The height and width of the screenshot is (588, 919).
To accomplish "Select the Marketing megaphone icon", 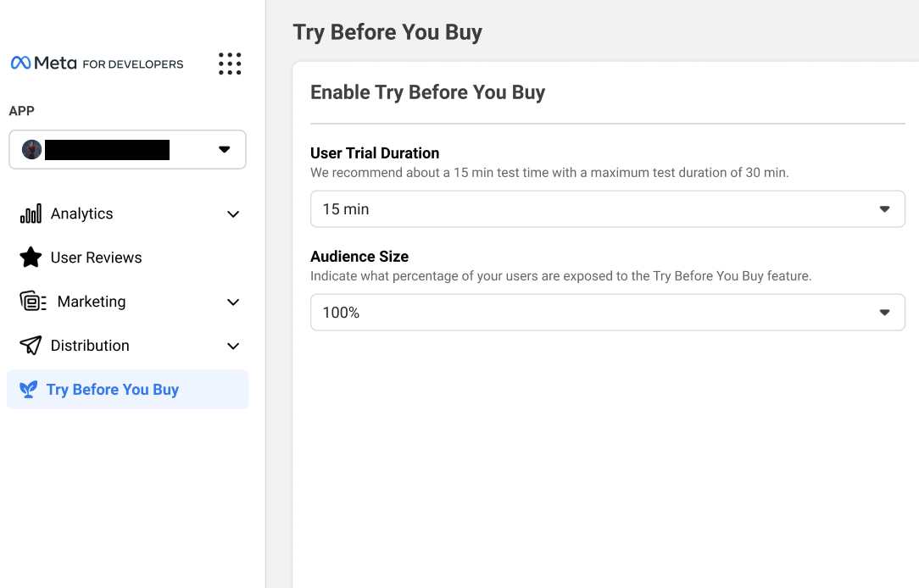I will pos(31,301).
